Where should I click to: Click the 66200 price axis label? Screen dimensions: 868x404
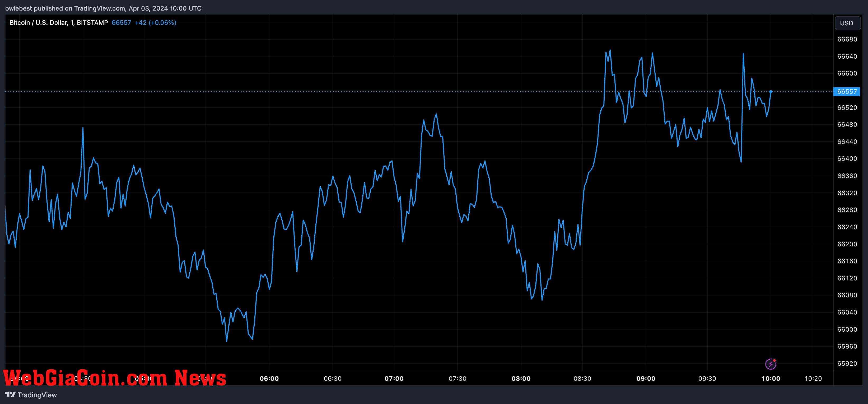pos(847,244)
